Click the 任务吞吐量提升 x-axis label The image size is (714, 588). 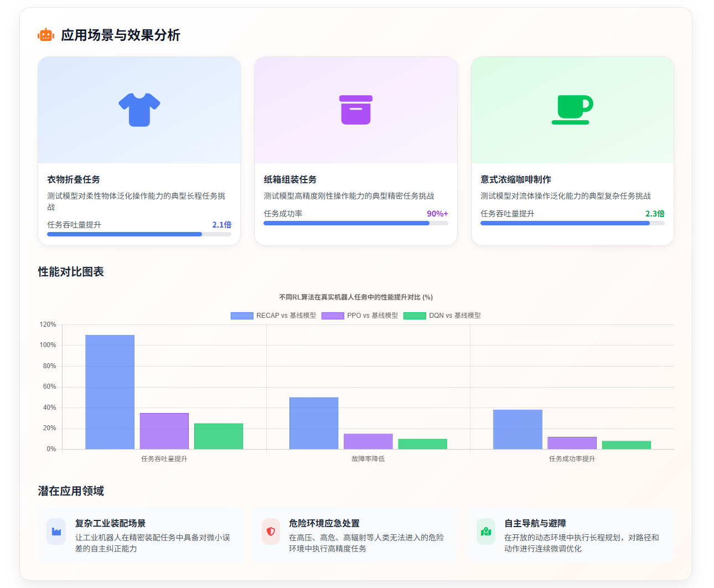(x=164, y=459)
